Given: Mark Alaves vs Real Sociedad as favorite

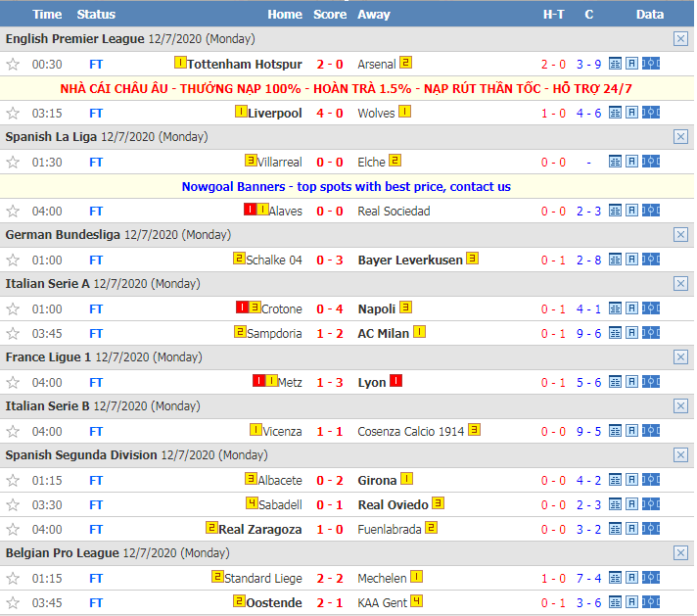Looking at the screenshot, I should click(13, 212).
